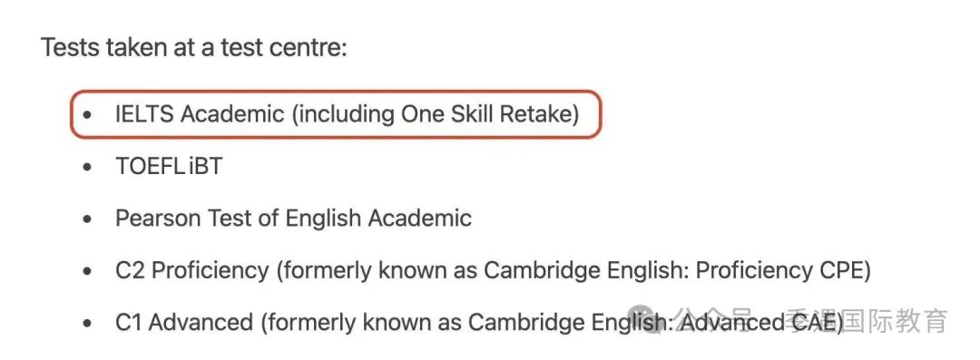Select the C2 Proficiency list item
This screenshot has width=980, height=360.
pyautogui.click(x=493, y=270)
